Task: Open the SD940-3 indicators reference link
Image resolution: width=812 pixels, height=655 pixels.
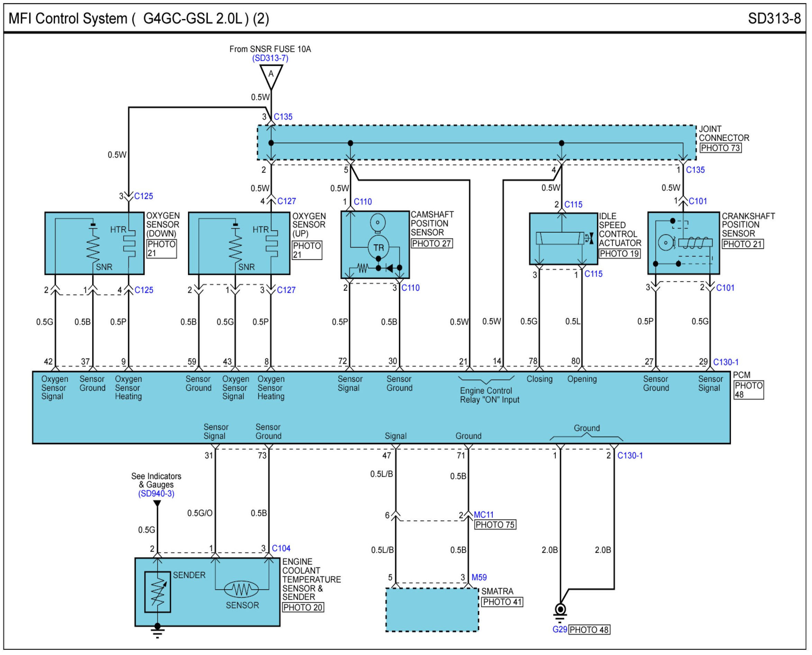Action: [x=156, y=494]
